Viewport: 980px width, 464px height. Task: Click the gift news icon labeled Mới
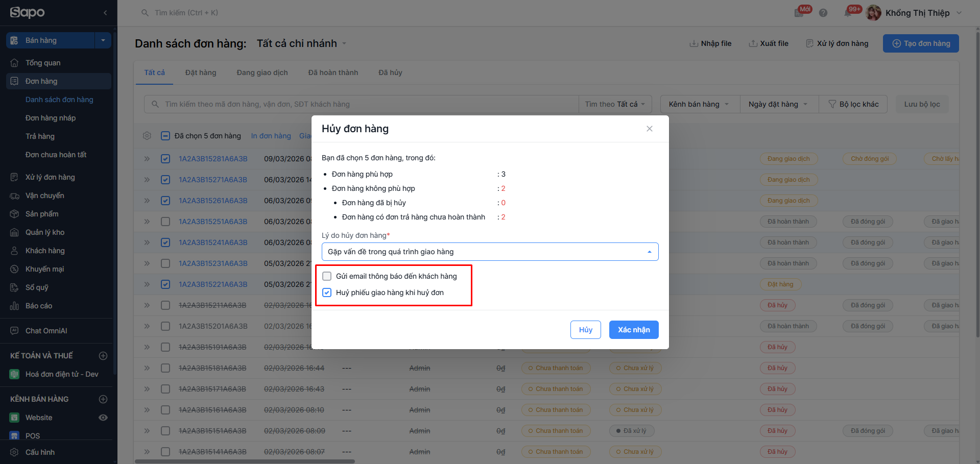[800, 13]
